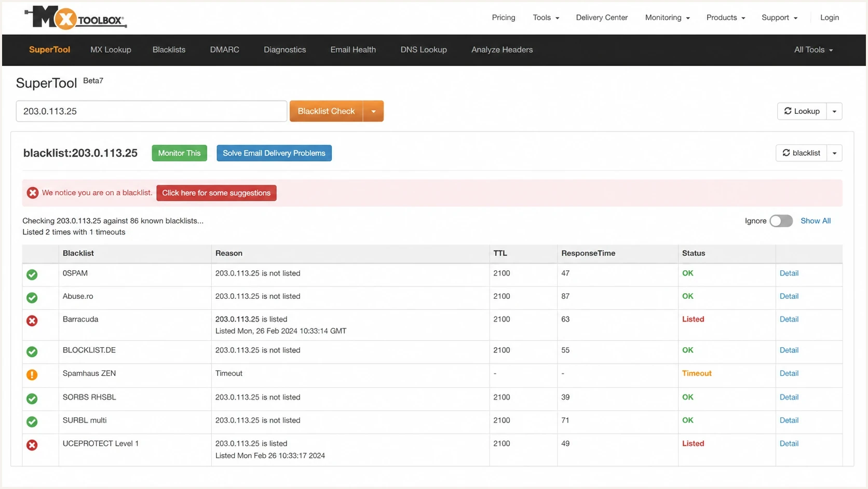Image resolution: width=868 pixels, height=489 pixels.
Task: Click the Lookup refresh button
Action: coord(802,111)
